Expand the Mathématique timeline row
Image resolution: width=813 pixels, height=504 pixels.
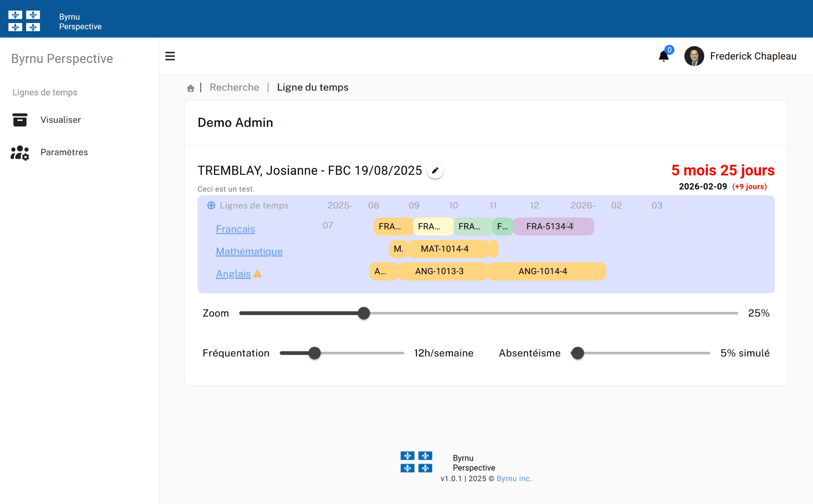point(249,251)
